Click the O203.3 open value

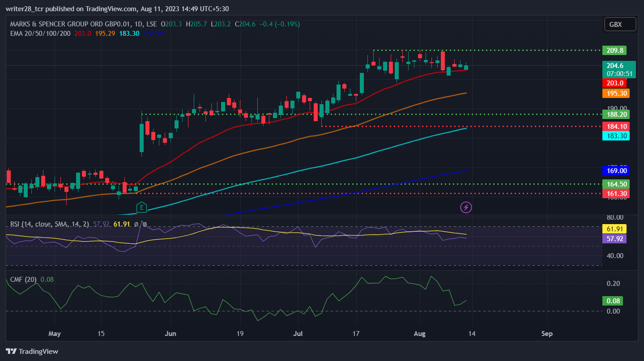coord(171,24)
